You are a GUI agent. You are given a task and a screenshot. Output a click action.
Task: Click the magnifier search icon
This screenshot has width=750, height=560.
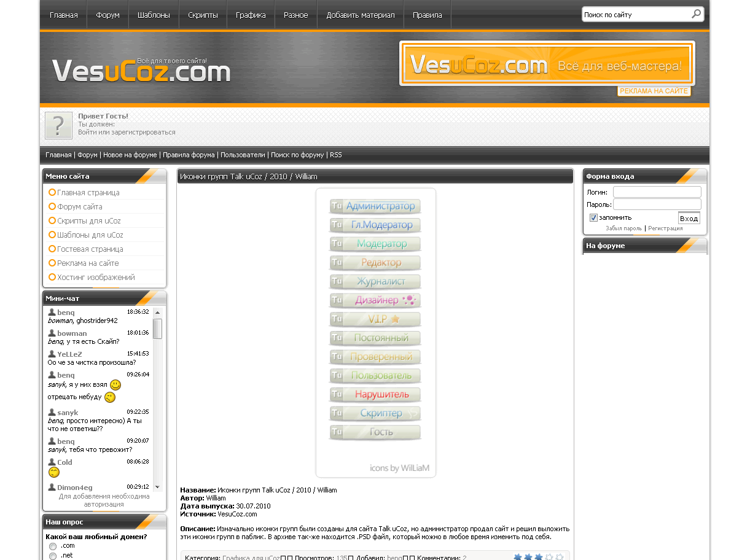click(696, 14)
